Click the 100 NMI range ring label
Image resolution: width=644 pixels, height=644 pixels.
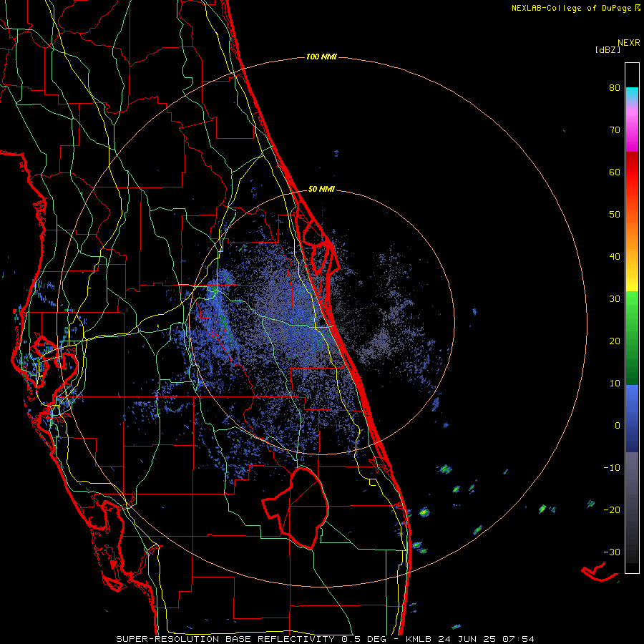click(321, 57)
